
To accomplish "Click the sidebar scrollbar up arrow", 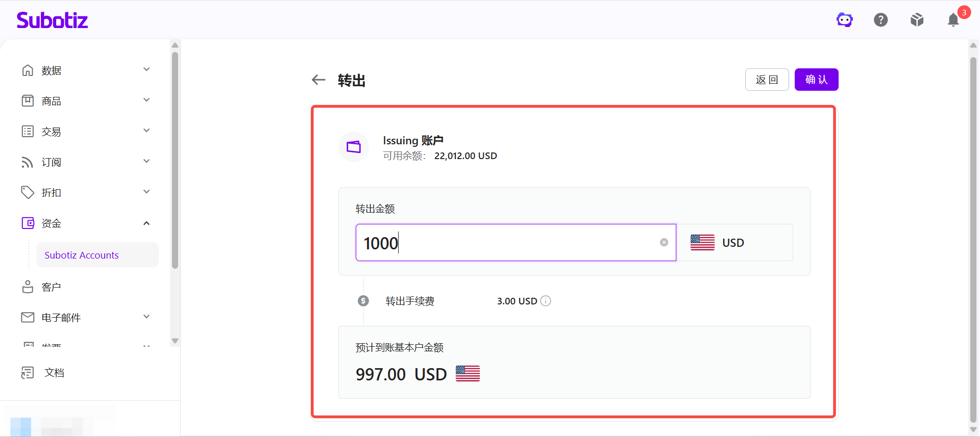I will click(x=175, y=45).
